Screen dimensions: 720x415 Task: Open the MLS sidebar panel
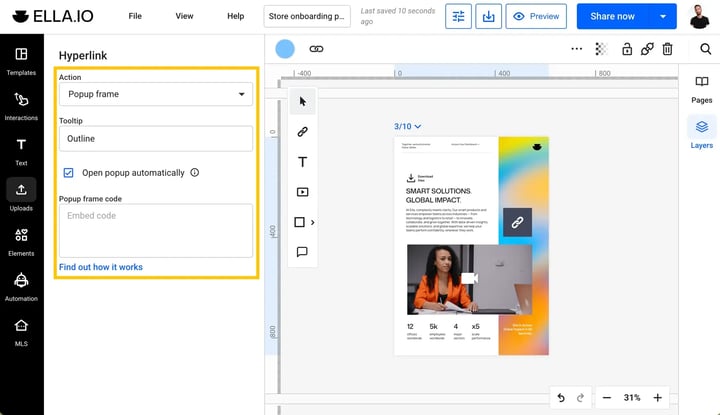[21, 332]
